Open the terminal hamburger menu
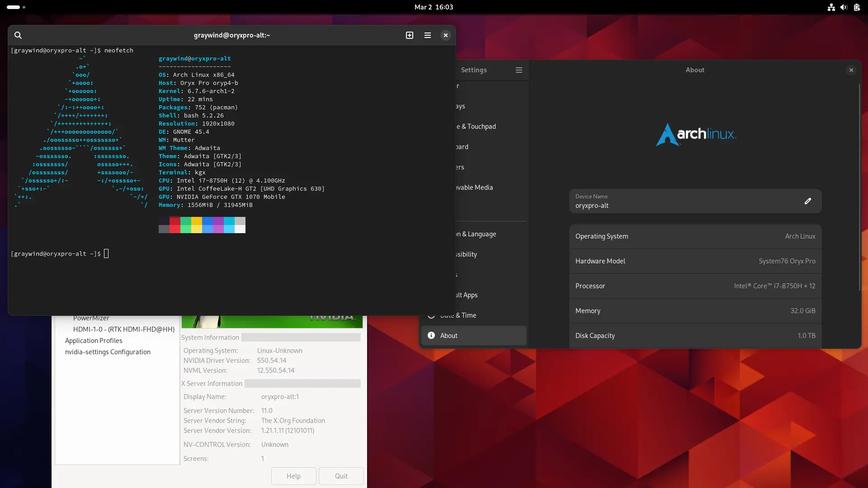 [428, 35]
